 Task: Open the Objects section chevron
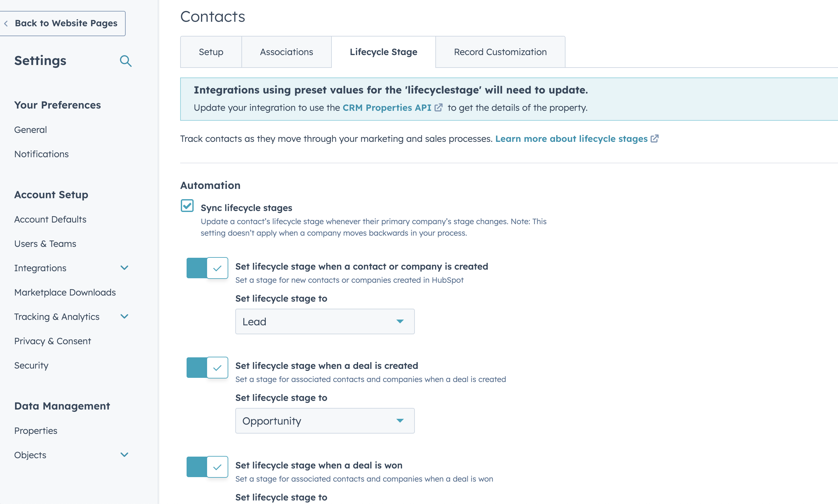(124, 455)
